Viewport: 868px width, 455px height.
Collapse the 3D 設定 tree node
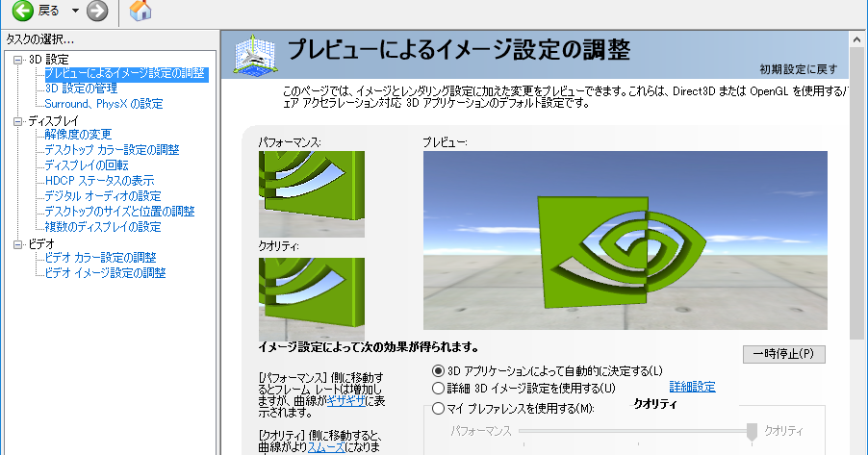18,60
